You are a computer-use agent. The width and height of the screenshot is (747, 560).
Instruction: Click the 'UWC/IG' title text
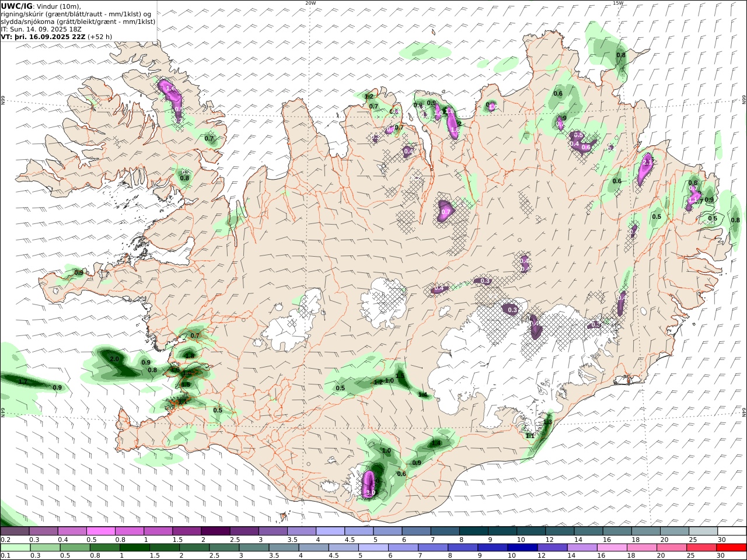(x=16, y=6)
